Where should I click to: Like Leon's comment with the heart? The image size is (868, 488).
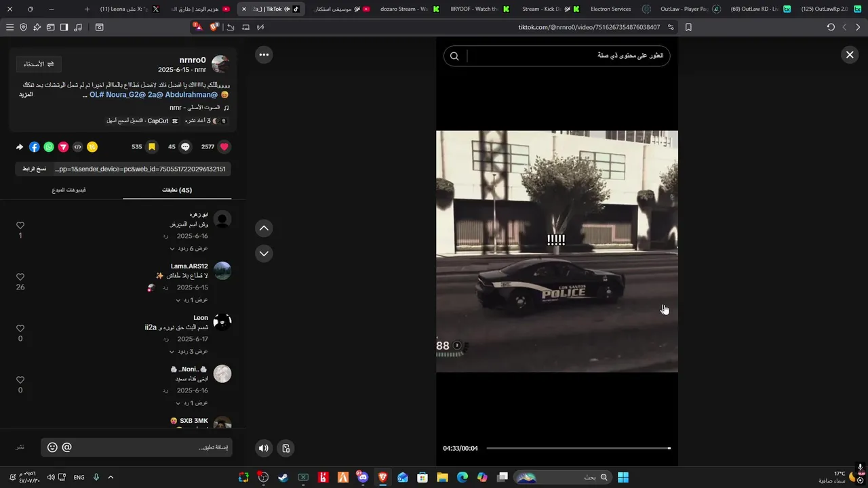tap(20, 329)
